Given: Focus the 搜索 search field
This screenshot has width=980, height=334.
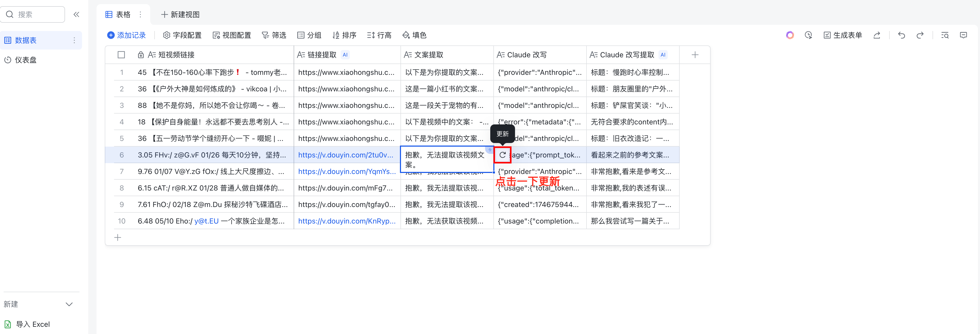Looking at the screenshot, I should pos(33,14).
